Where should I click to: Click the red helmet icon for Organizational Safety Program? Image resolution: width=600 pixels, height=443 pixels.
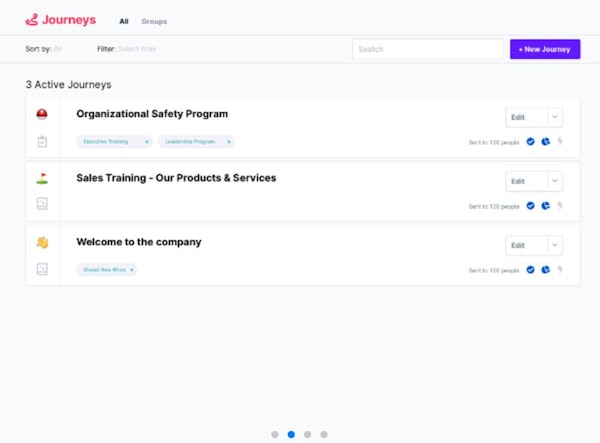point(42,114)
